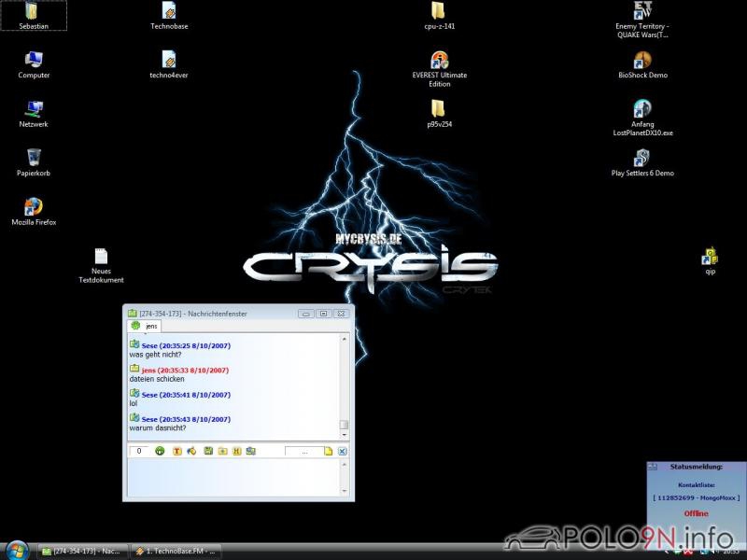
Task: Launch Play Settlers 6 Demo shortcut
Action: 642,162
